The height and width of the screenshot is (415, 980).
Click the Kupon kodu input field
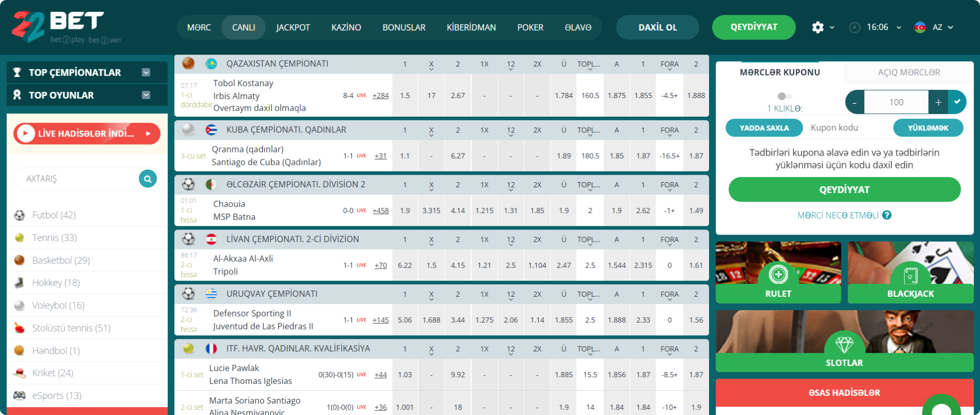pos(848,128)
